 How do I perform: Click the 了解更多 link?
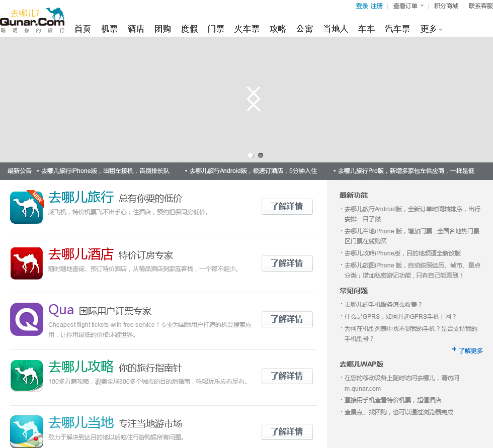point(471,350)
